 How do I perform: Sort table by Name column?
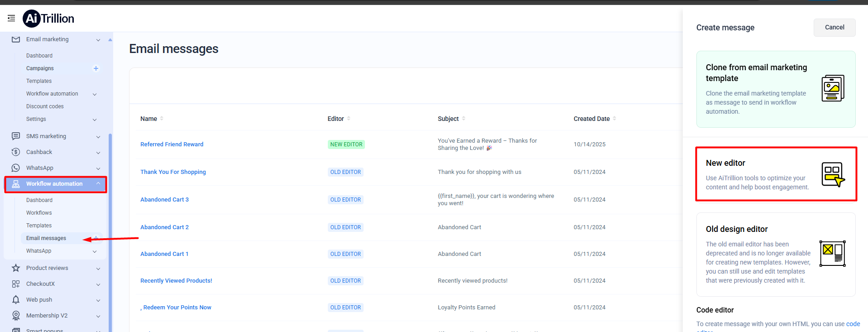coord(162,119)
